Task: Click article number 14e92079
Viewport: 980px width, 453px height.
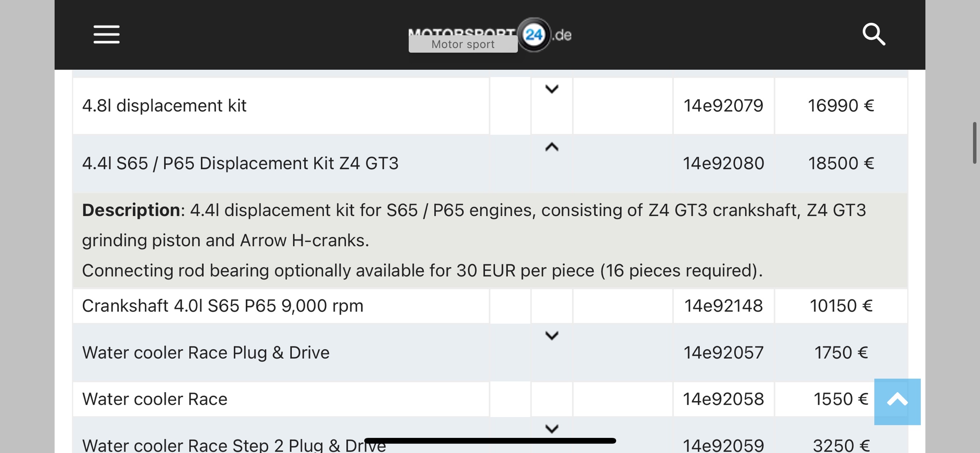Action: [x=723, y=106]
